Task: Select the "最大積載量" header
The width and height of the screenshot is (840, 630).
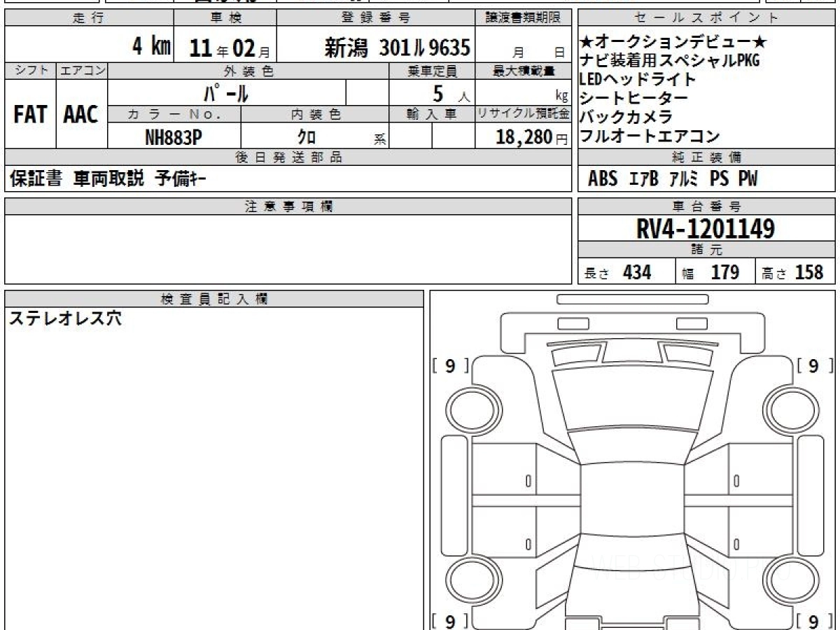Action: click(x=524, y=71)
